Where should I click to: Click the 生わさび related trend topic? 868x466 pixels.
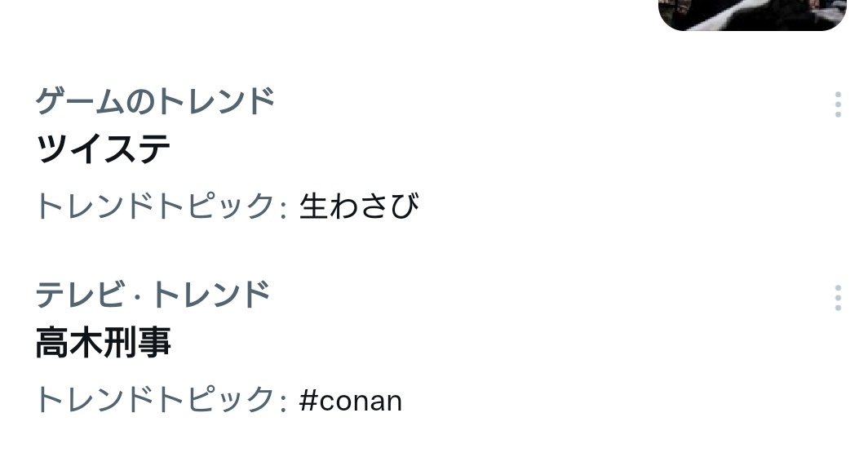pyautogui.click(x=359, y=206)
